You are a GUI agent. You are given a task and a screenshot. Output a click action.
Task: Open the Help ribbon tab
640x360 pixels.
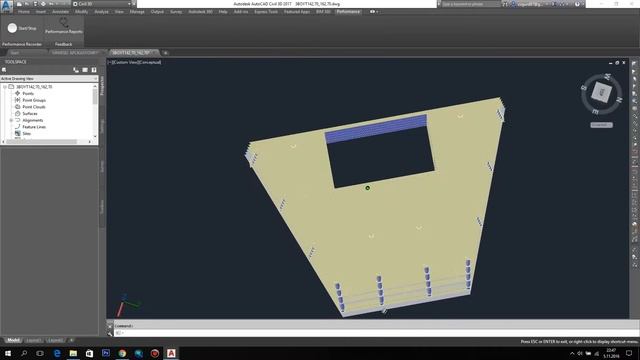223,12
